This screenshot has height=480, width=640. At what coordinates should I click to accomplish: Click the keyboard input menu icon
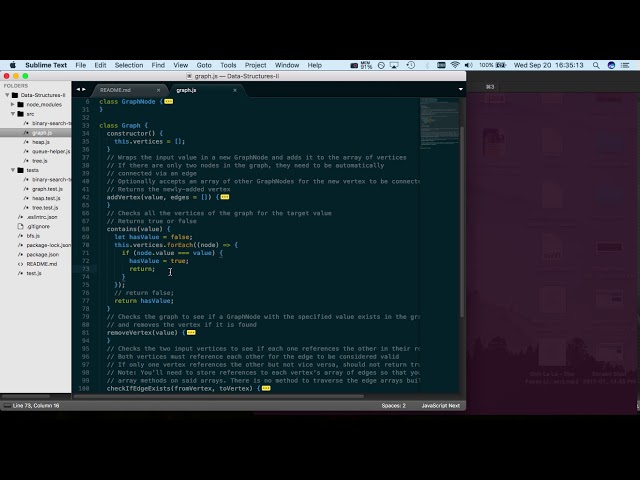click(x=441, y=65)
